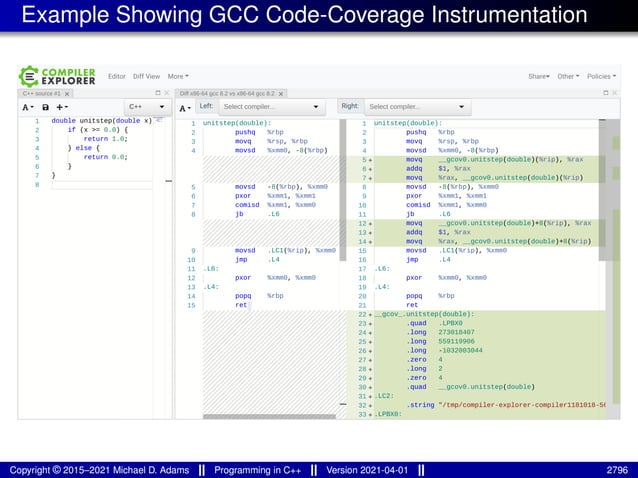The height and width of the screenshot is (478, 638).
Task: Click source line 'if (x >= 0.0) {'
Action: 98,130
